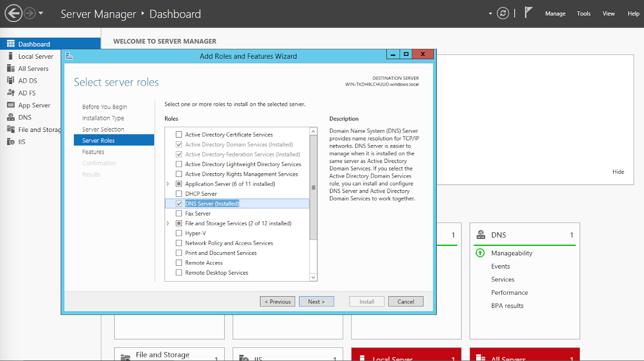Open the dropdown arrow beside refresh
This screenshot has height=361, width=644.
point(490,14)
